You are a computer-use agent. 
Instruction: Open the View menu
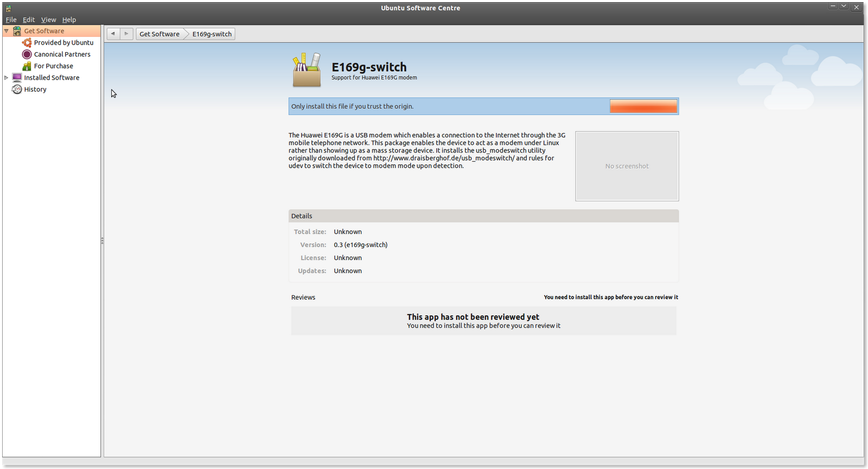tap(48, 20)
